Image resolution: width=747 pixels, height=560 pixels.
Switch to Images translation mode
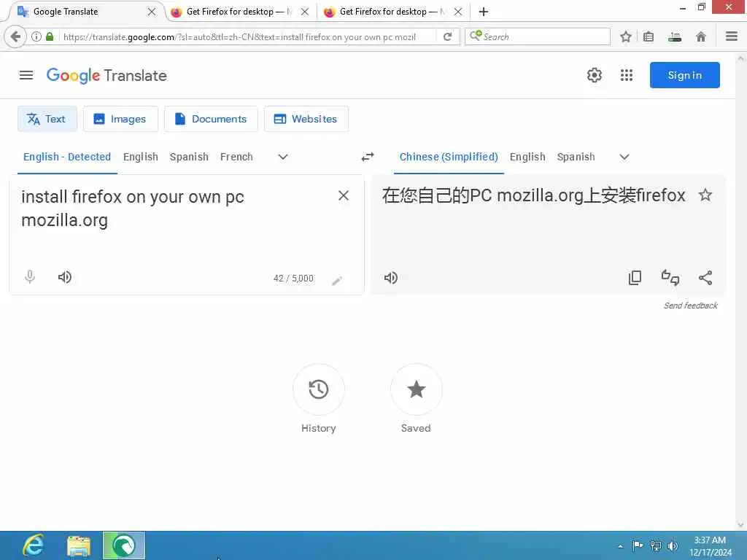(x=120, y=119)
